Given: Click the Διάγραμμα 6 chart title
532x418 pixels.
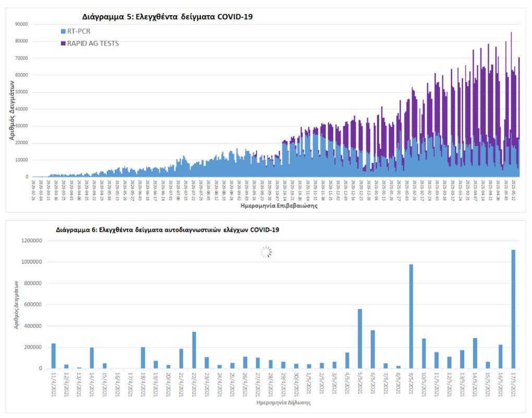Looking at the screenshot, I should [167, 230].
